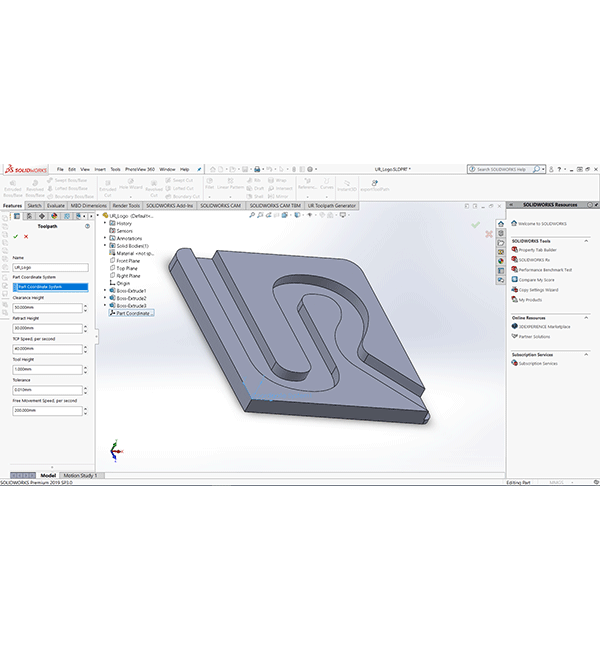Switch to SOLIDWORKS CAM tab
Screen dimensions: 600x650
tap(221, 206)
